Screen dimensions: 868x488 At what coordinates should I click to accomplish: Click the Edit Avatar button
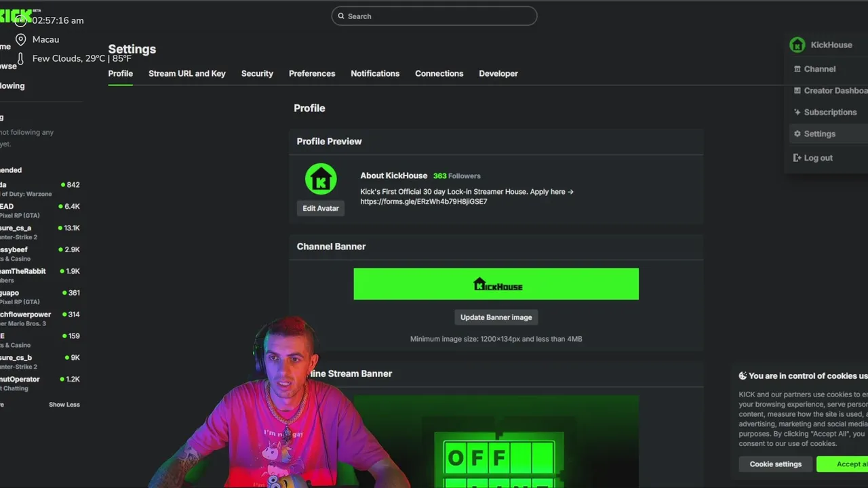click(x=321, y=208)
